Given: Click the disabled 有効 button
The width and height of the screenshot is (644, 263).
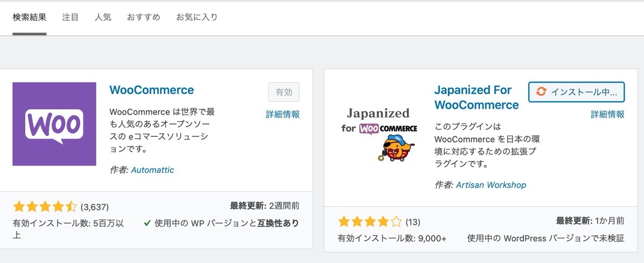Looking at the screenshot, I should click(x=284, y=92).
